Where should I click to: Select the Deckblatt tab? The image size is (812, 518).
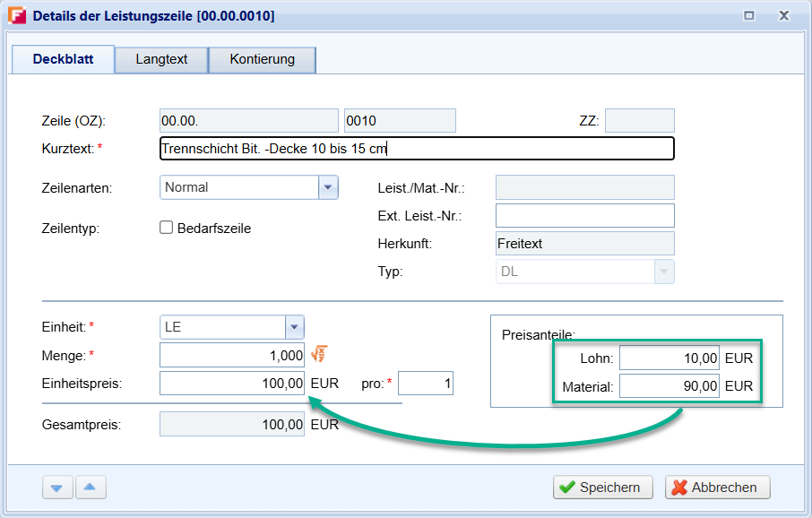click(63, 59)
